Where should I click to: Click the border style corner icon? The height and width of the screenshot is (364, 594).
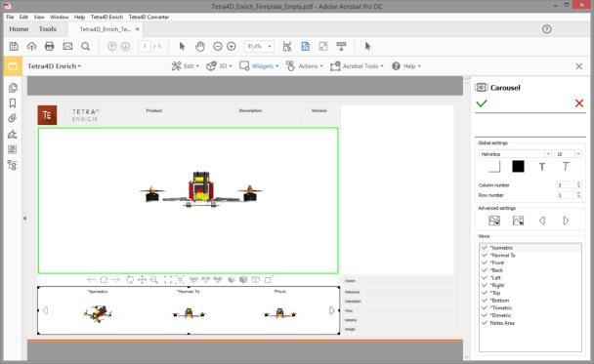pos(494,167)
